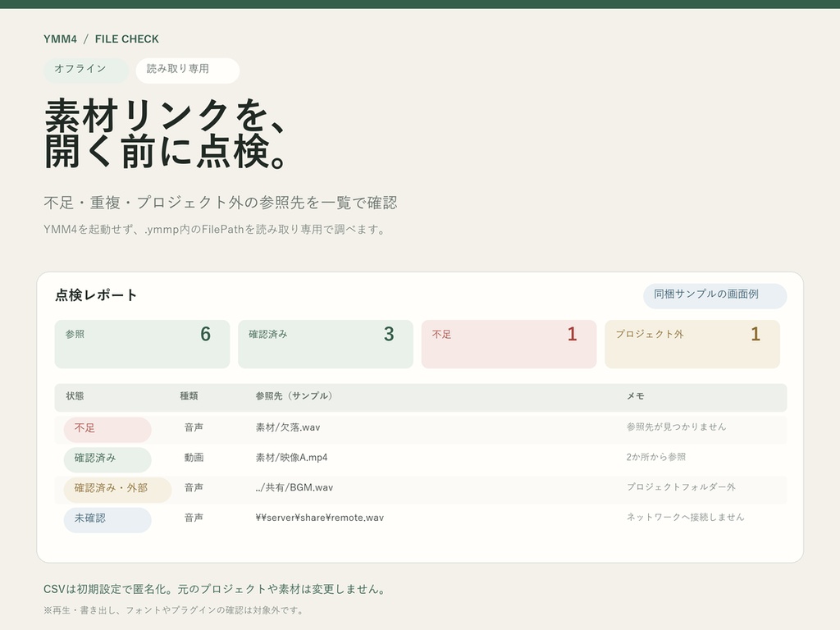Screen dimensions: 840x630
Task: Click the YMM4 / FILE CHECK breadcrumb
Action: click(x=101, y=39)
